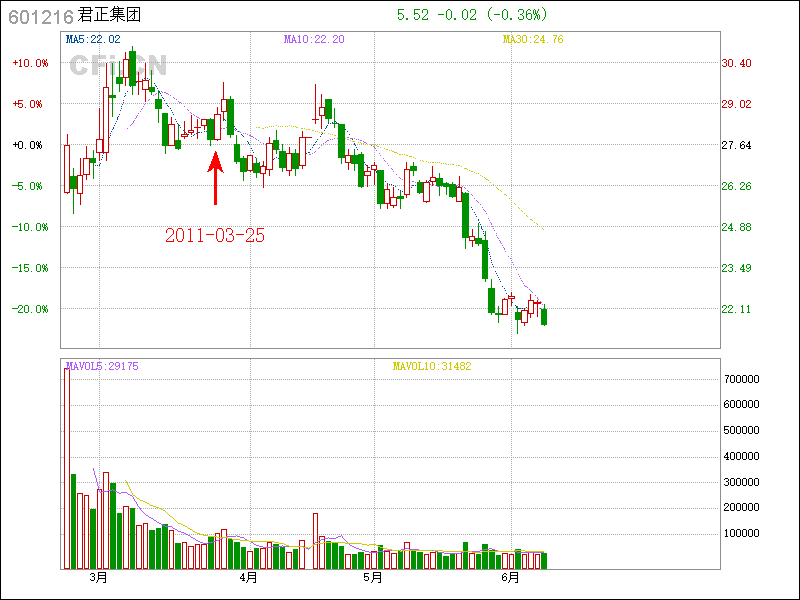This screenshot has width=800, height=600.
Task: Jump to the 5月 time axis marker
Action: (373, 578)
